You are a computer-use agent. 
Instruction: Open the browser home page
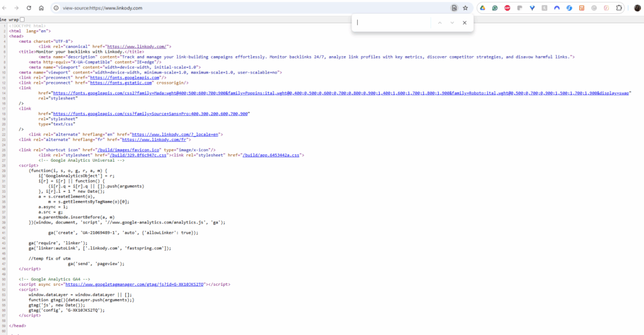tap(41, 8)
